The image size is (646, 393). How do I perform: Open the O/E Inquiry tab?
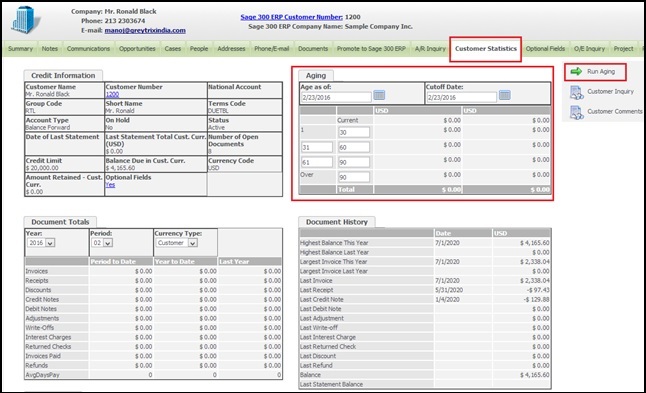pos(590,49)
